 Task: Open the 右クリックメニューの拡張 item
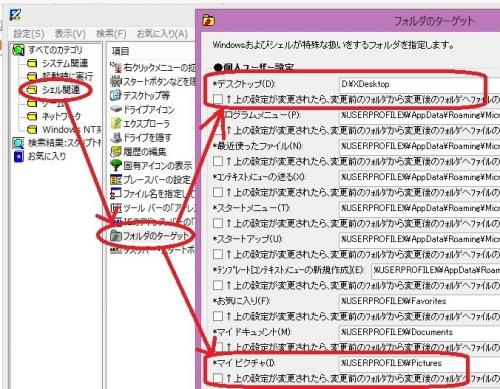153,68
